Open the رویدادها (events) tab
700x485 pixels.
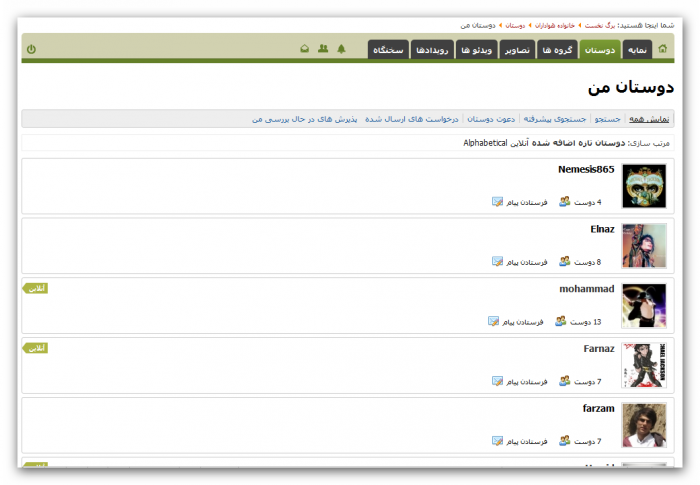click(x=432, y=50)
